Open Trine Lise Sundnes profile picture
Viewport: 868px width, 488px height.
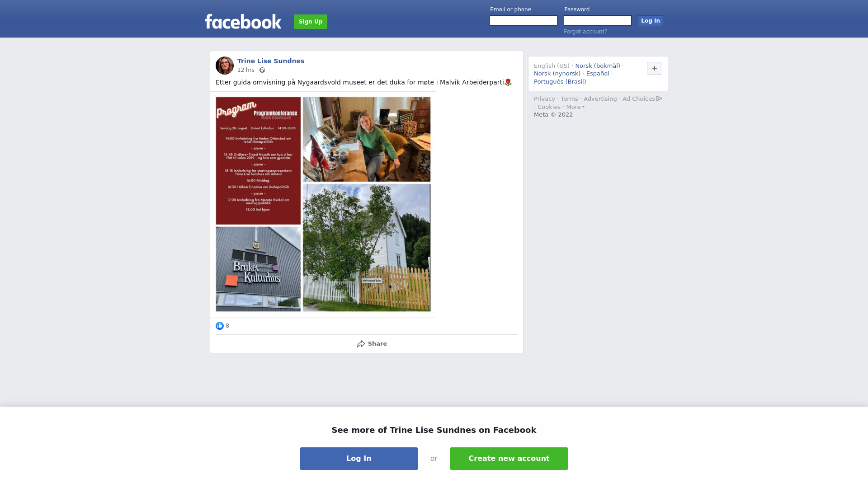point(225,66)
